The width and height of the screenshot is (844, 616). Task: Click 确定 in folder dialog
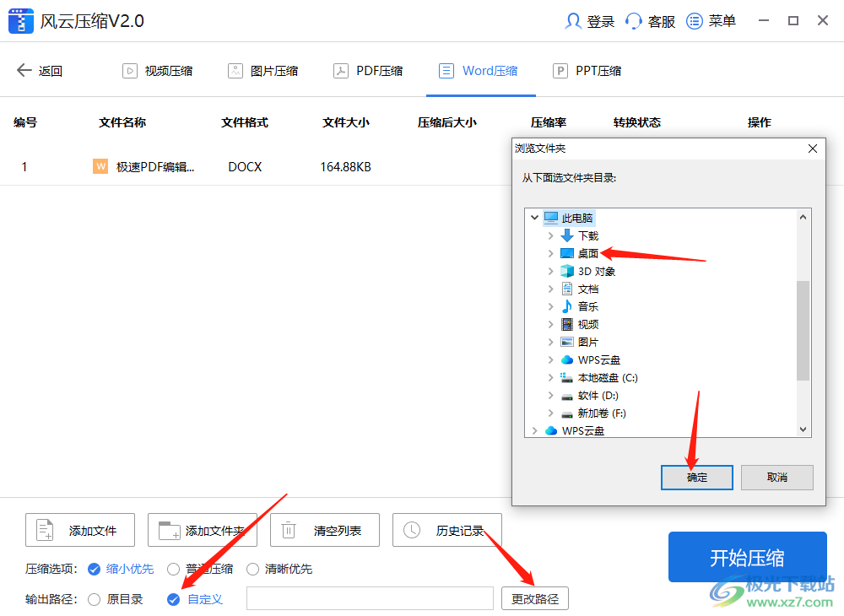pyautogui.click(x=697, y=478)
